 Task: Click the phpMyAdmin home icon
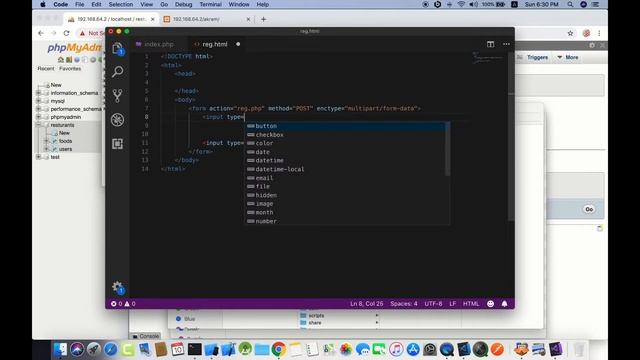pyautogui.click(x=61, y=60)
